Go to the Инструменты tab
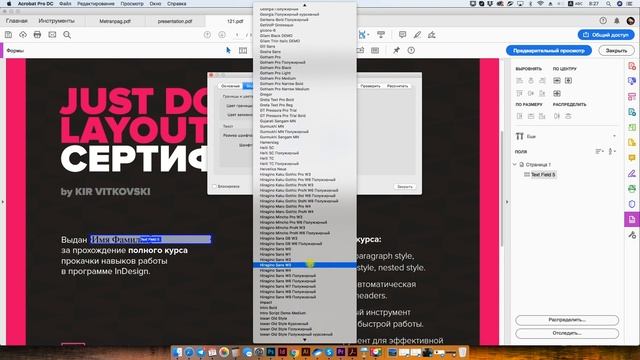The image size is (640, 360). [56, 21]
